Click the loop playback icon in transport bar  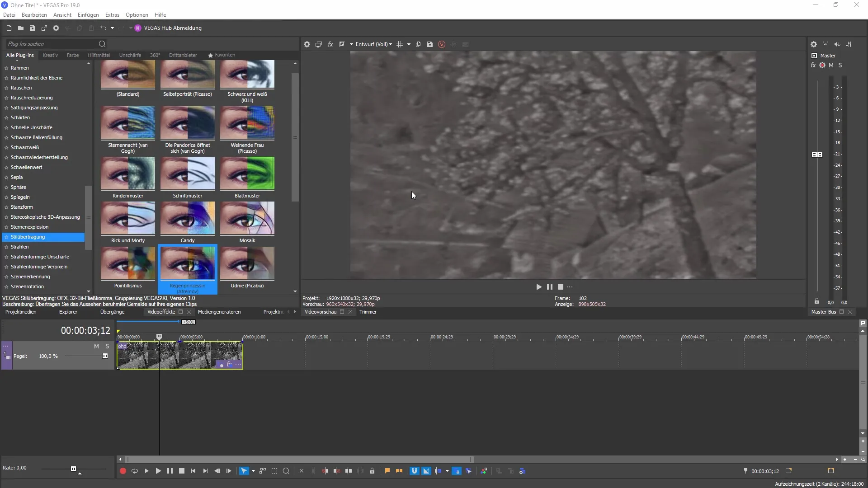(134, 471)
